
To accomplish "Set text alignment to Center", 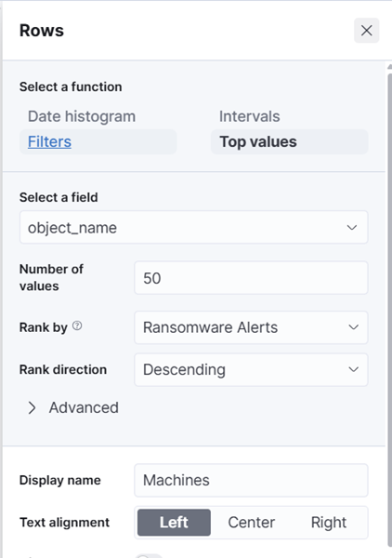I will pos(251,523).
